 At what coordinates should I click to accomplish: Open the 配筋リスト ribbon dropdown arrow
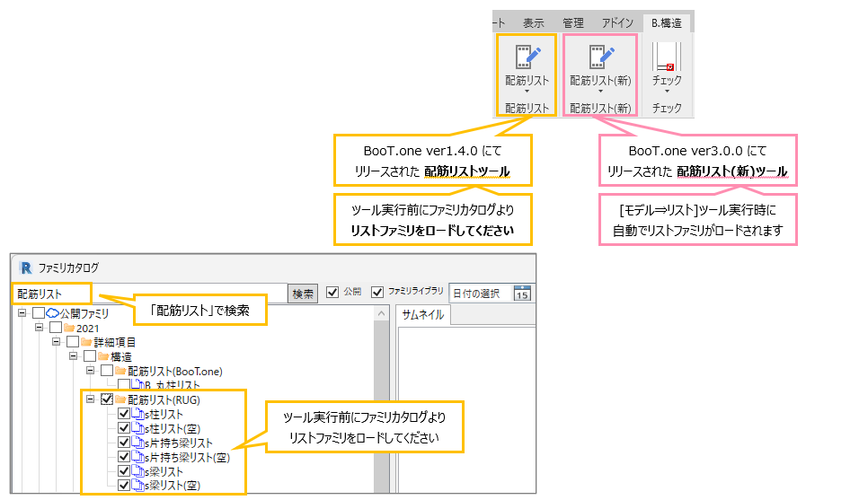click(x=527, y=92)
